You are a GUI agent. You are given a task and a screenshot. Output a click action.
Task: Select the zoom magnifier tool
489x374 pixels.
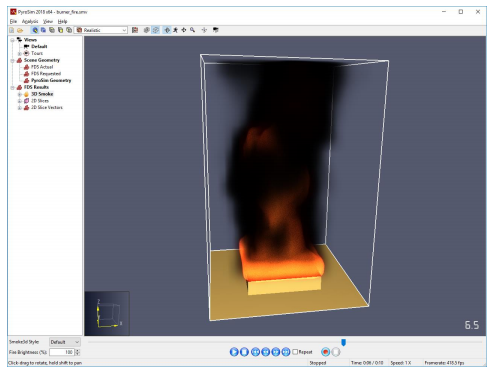point(193,30)
